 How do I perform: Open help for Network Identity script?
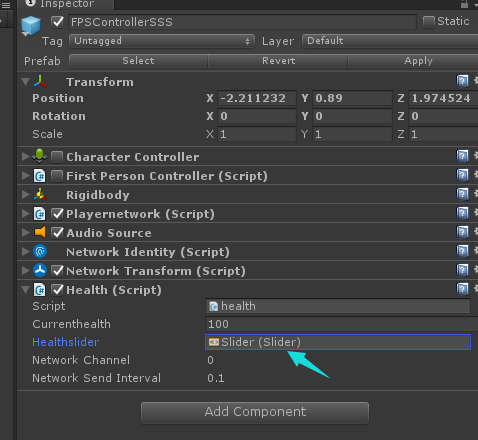[462, 251]
